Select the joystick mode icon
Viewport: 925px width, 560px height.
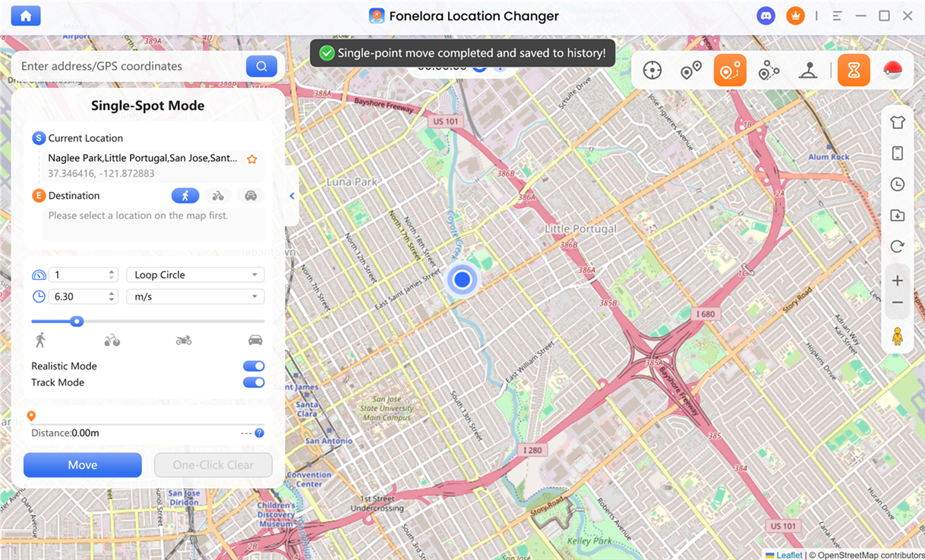coord(808,71)
